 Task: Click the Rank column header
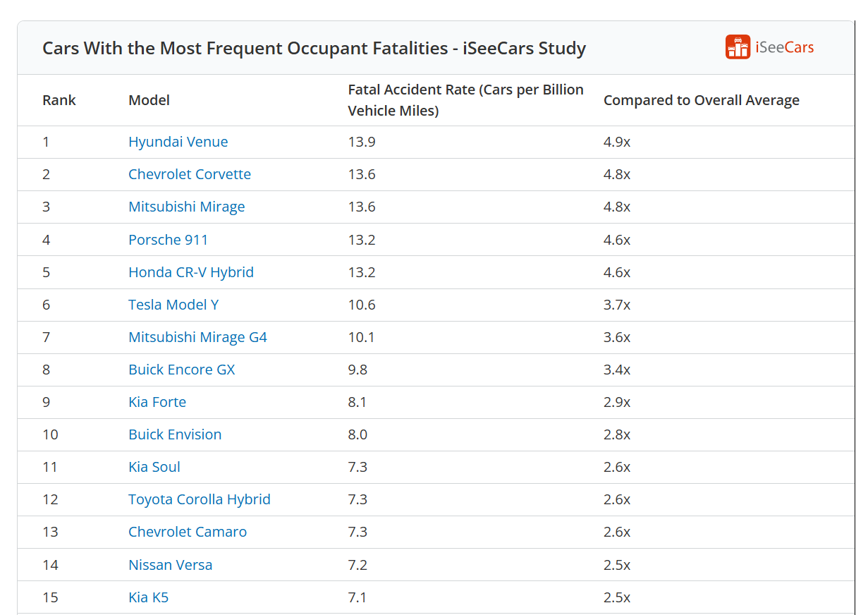pos(59,100)
